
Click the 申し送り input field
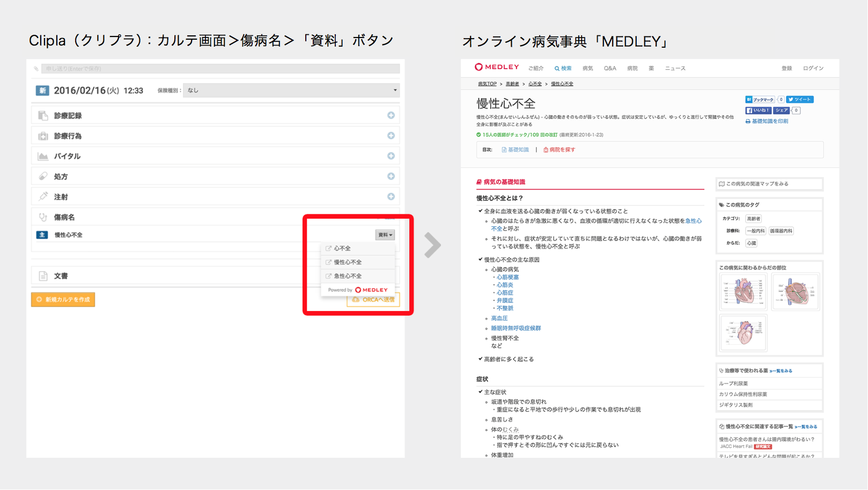(x=220, y=69)
